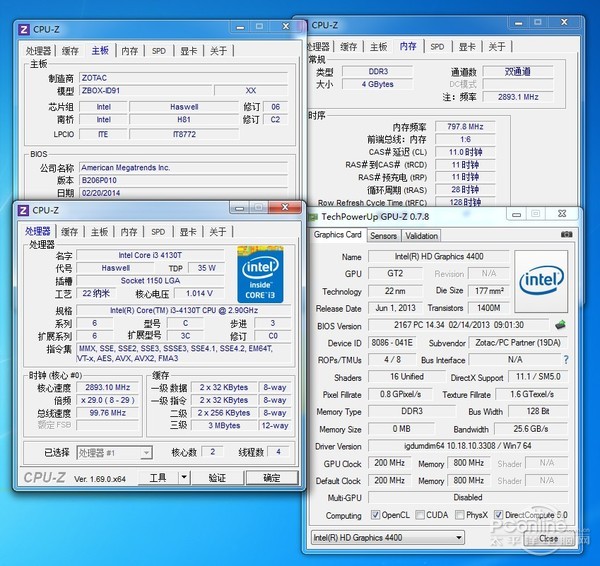Click the 确定 button in CPU-Z
The width and height of the screenshot is (600, 566).
pyautogui.click(x=272, y=478)
